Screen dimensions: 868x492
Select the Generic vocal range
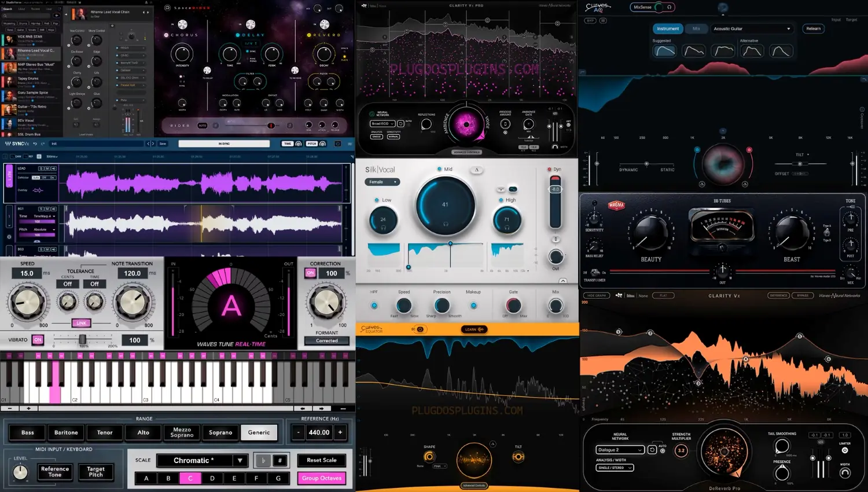click(259, 432)
